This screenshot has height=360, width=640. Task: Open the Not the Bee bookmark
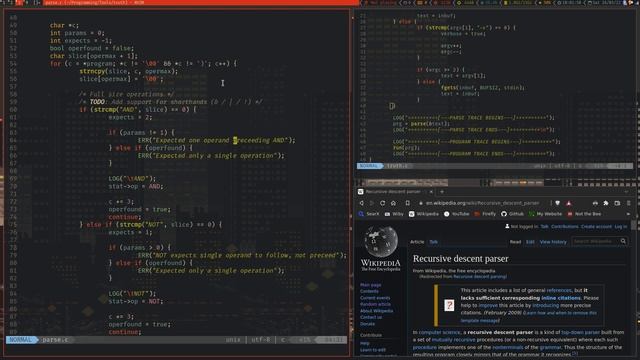coord(584,214)
